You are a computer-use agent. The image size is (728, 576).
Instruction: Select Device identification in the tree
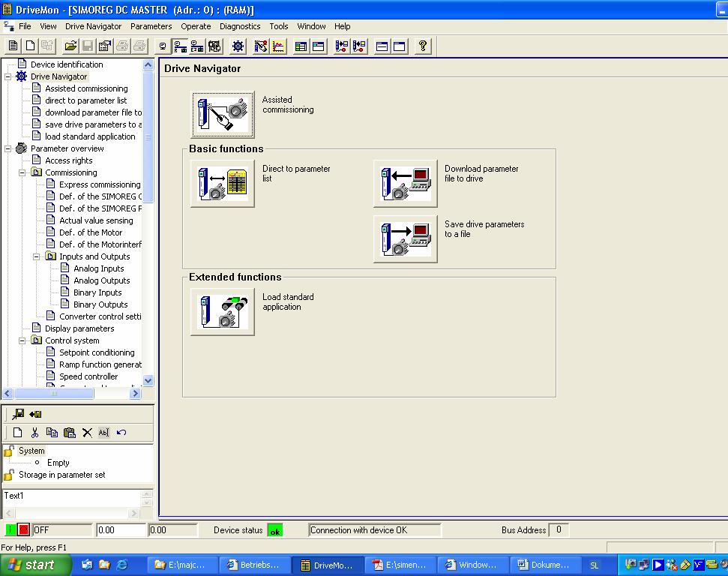pos(67,64)
